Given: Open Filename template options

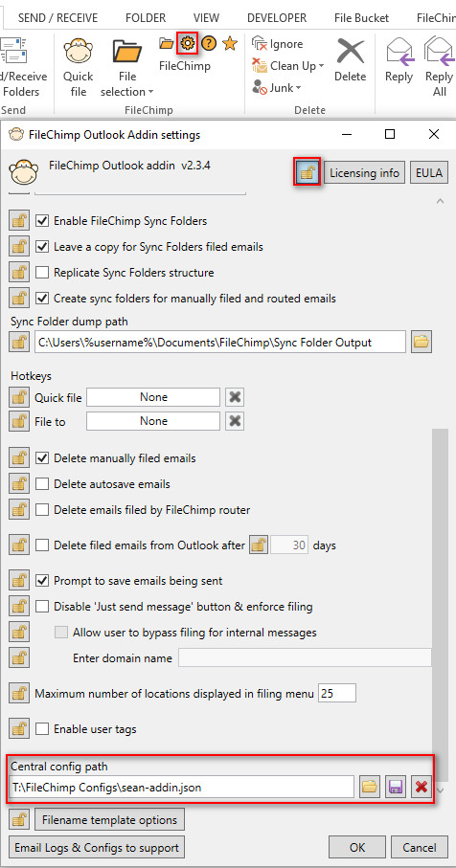Looking at the screenshot, I should pyautogui.click(x=110, y=820).
